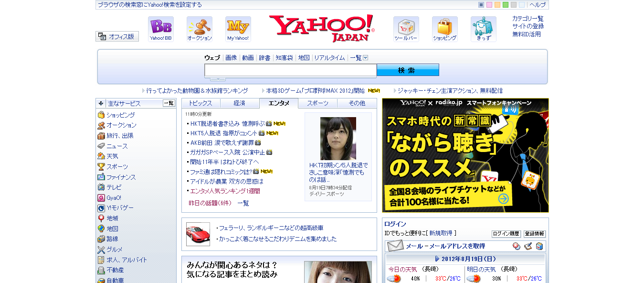Choose the gray page color swatch
The image size is (644, 283).
click(514, 5)
